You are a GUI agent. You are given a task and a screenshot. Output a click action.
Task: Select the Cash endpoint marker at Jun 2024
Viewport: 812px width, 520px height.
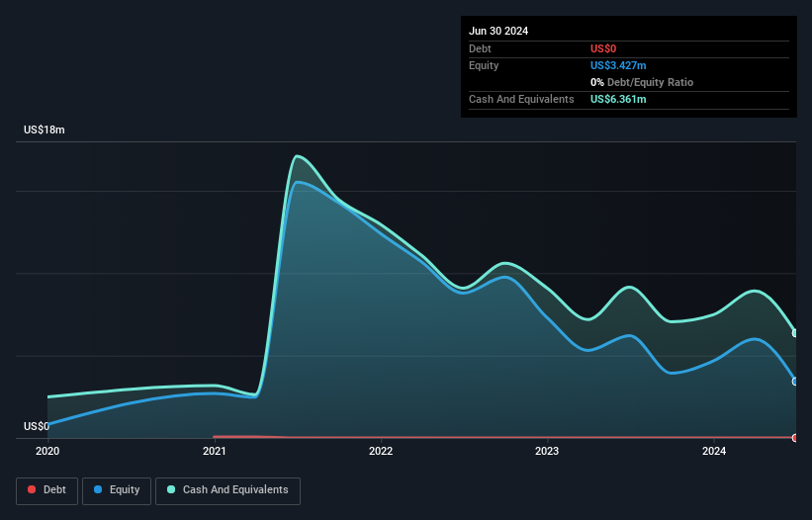coord(795,333)
